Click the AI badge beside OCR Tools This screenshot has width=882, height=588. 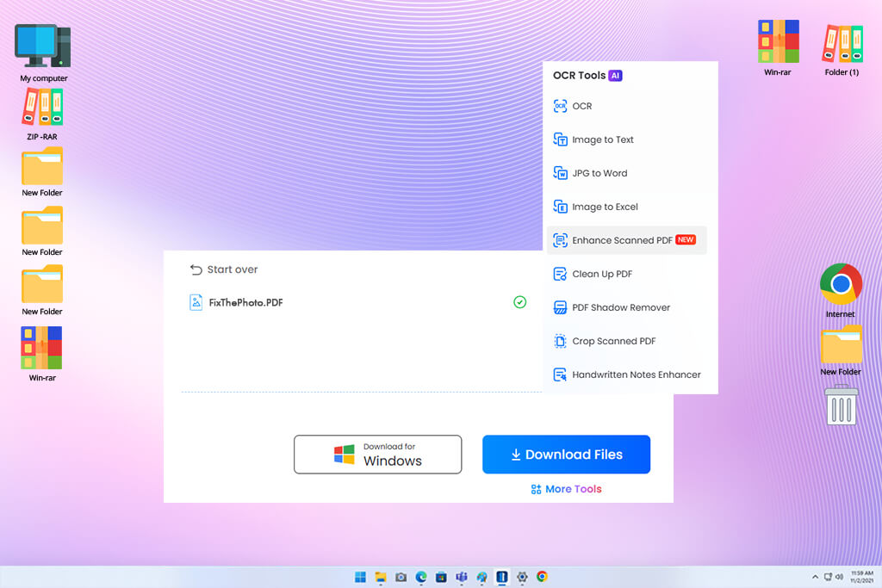pos(615,75)
